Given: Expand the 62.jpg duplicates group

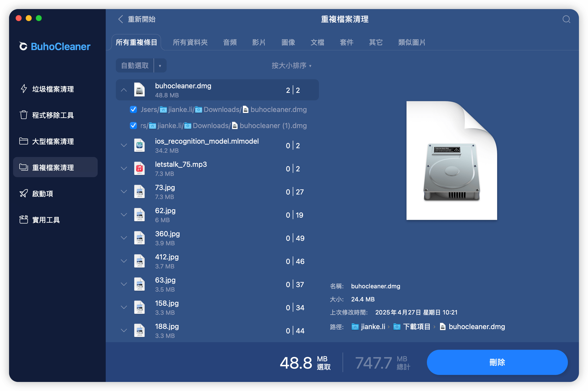Looking at the screenshot, I should [124, 215].
